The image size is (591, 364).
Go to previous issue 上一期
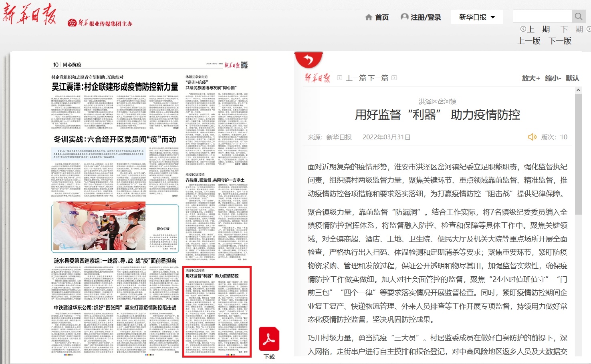pos(539,29)
